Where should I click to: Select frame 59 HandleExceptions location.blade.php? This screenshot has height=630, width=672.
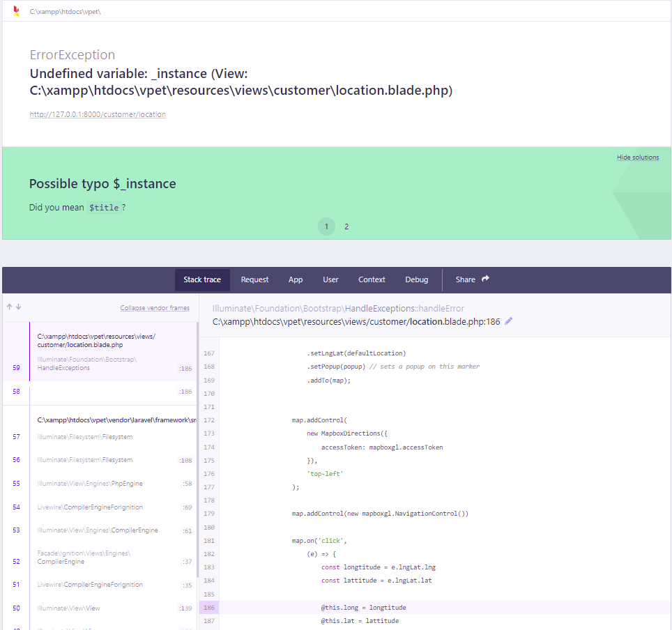[x=100, y=351]
